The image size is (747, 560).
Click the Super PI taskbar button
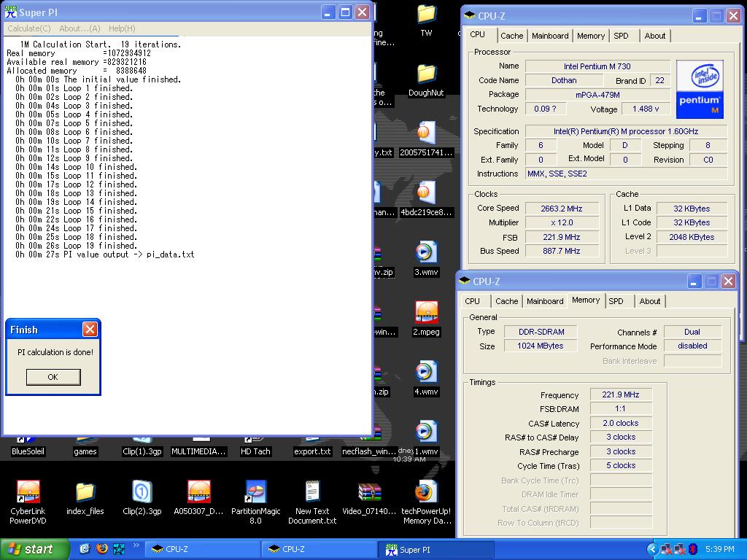pos(436,550)
